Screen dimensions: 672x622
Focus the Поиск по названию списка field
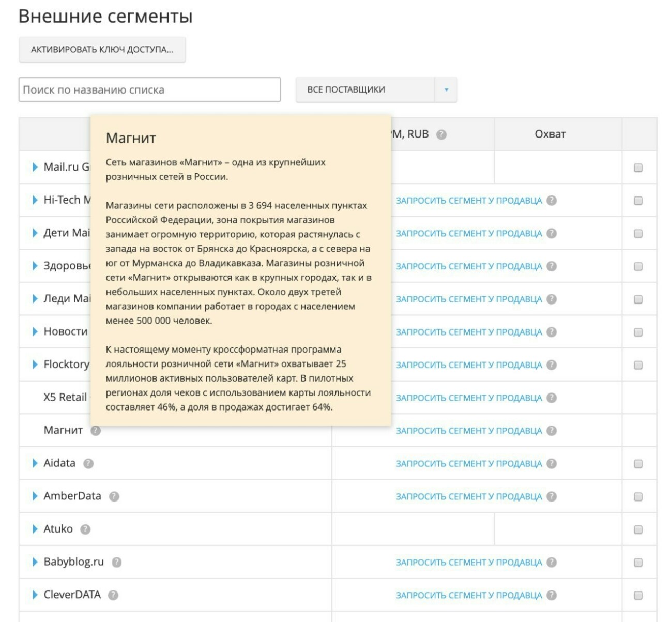(149, 89)
